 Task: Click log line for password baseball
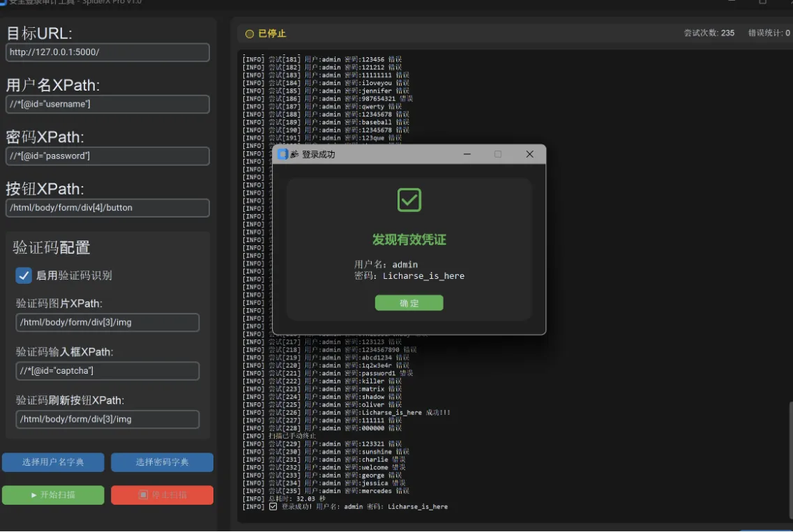(x=326, y=123)
